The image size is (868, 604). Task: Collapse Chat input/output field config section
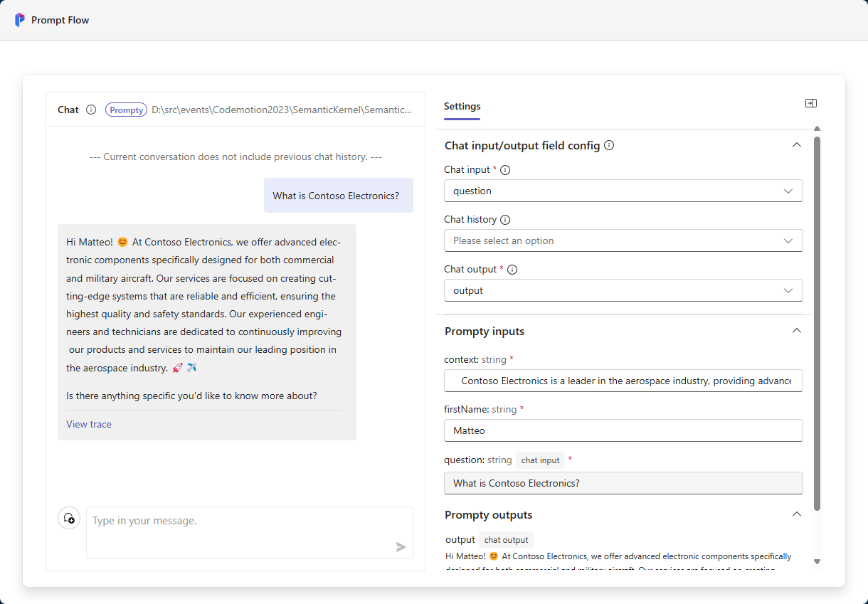797,145
